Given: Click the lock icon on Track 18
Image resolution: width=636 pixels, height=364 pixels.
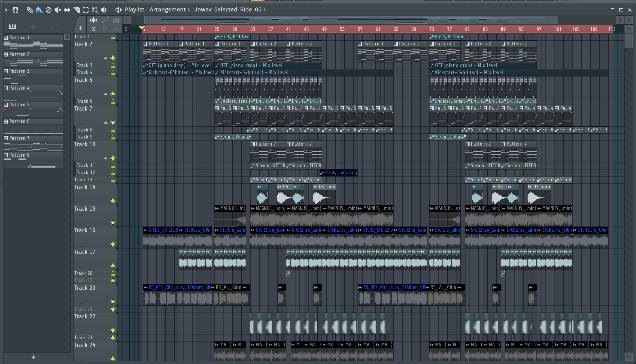Looking at the screenshot, I should (x=113, y=274).
